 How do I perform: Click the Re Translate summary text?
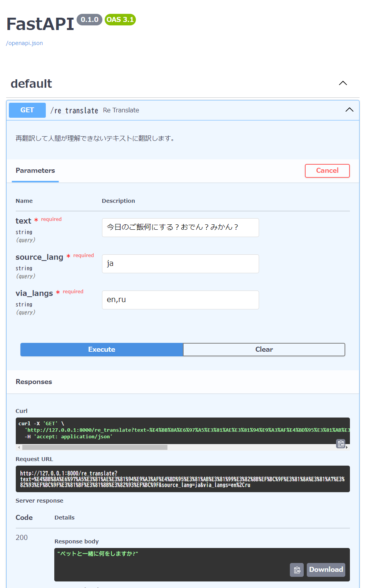click(x=121, y=110)
